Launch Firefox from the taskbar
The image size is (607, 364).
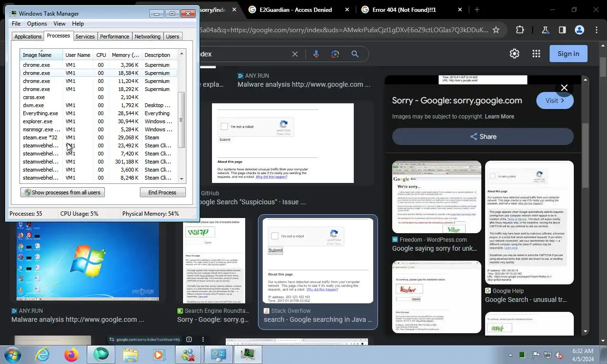(72, 354)
